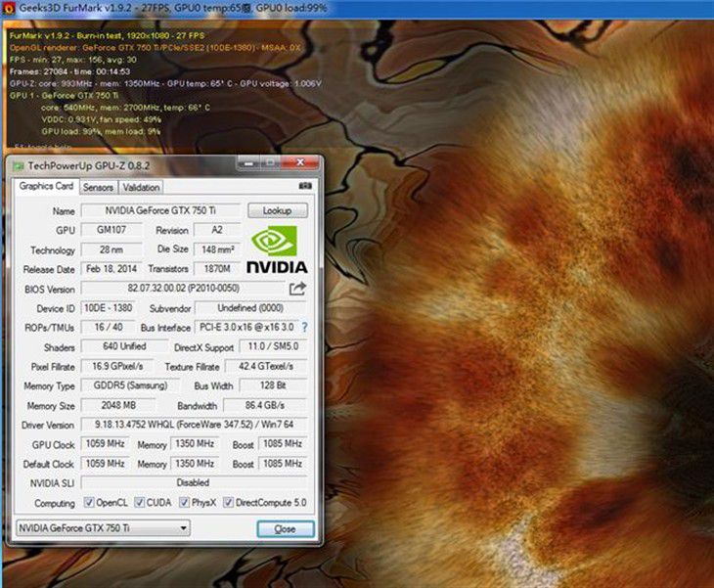Screen dimensions: 714x588
Task: Switch to the Sensors tab
Action: pyautogui.click(x=99, y=187)
